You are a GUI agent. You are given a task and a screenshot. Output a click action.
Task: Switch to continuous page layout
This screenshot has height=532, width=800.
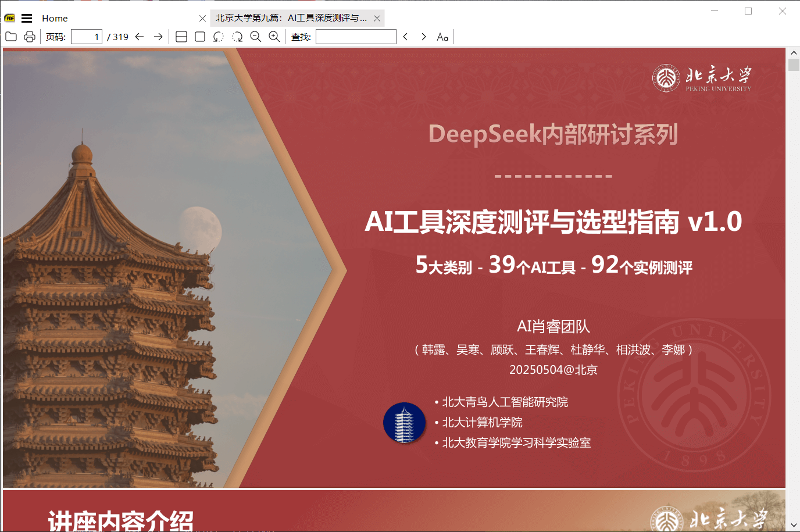(x=181, y=37)
